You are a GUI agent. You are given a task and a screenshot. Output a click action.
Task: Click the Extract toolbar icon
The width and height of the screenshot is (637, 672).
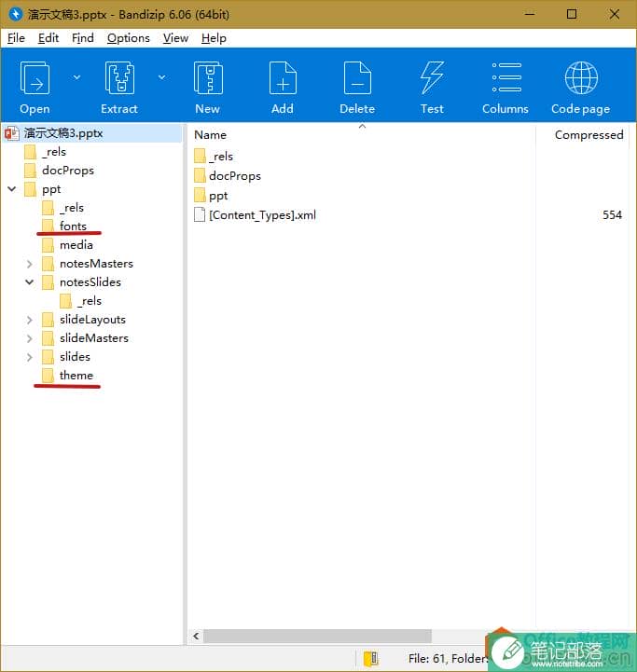(119, 77)
